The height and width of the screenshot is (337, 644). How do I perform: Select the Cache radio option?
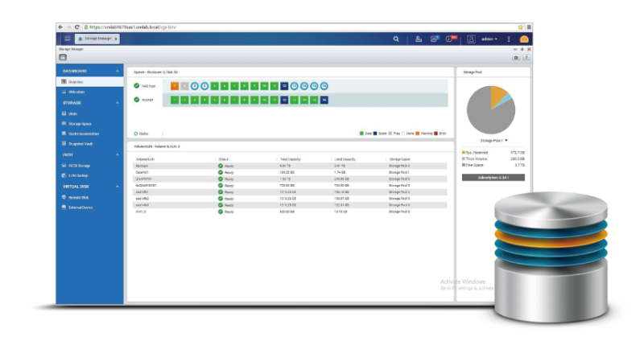click(x=136, y=134)
